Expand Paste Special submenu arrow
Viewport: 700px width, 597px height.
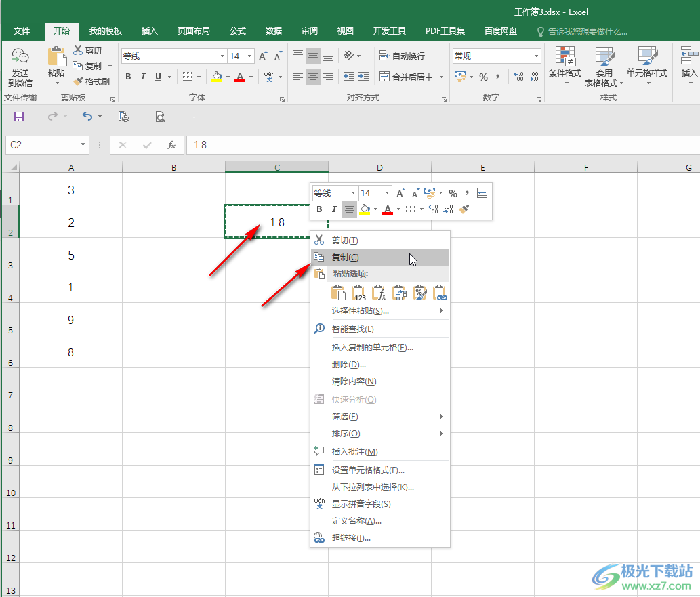pyautogui.click(x=442, y=311)
